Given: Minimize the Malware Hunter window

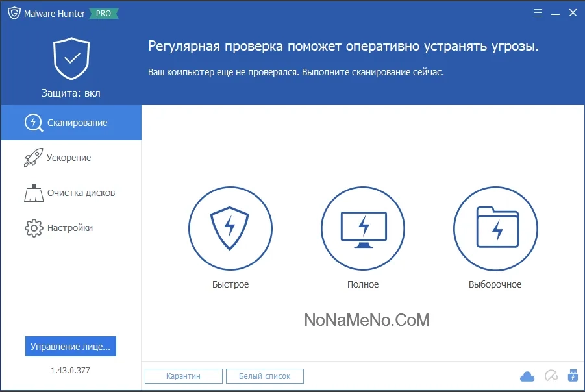Looking at the screenshot, I should tap(555, 13).
